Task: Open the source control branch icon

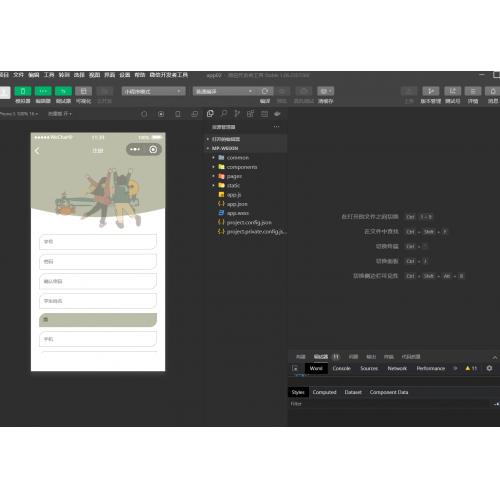Action: (237, 114)
